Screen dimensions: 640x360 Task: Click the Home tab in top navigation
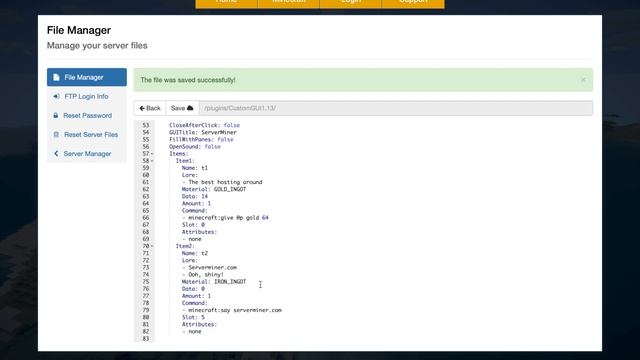pos(227,3)
